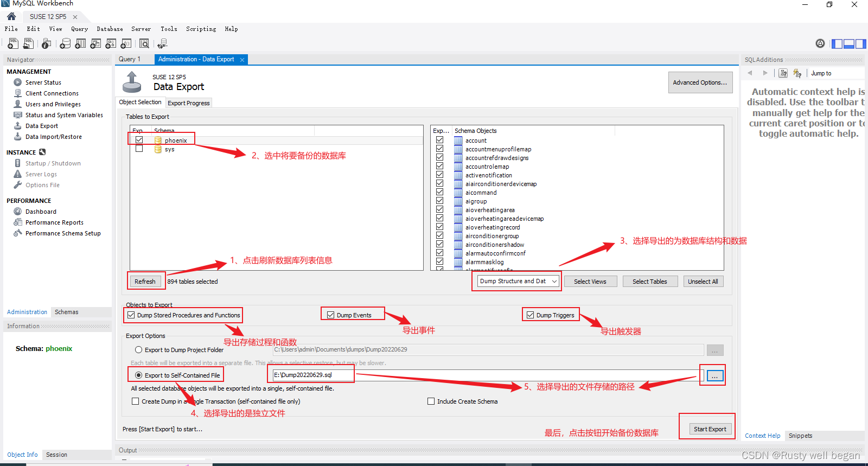Click the create stored procedure icon
The height and width of the screenshot is (466, 868).
[x=111, y=43]
